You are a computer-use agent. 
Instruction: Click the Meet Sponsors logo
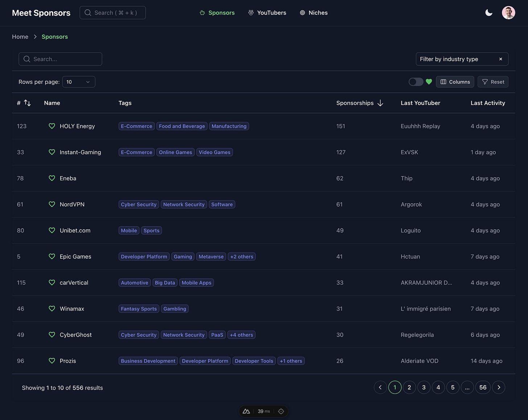pos(41,13)
